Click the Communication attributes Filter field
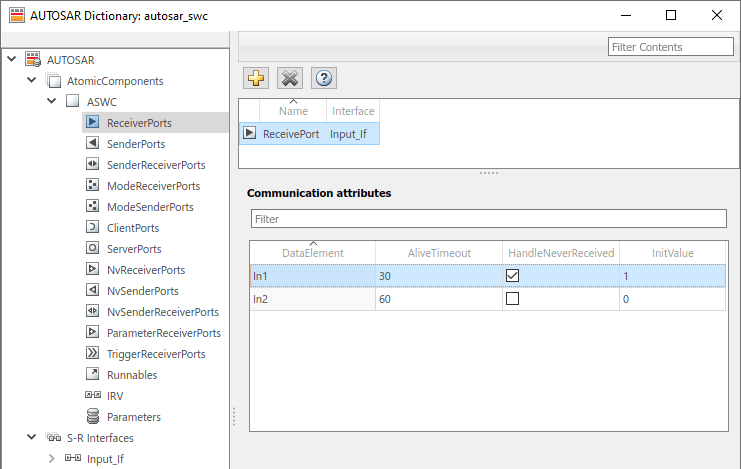741x469 pixels. click(x=489, y=219)
